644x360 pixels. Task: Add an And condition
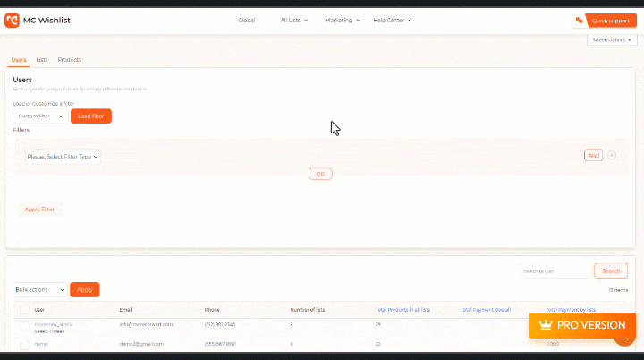(x=593, y=155)
